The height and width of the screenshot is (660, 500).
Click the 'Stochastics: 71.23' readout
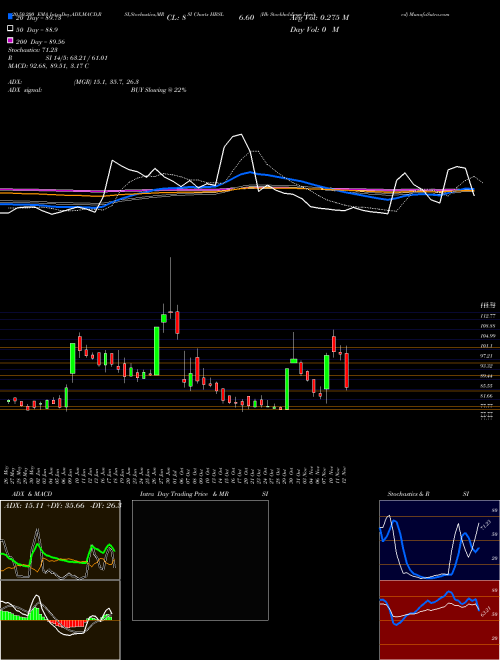[x=33, y=50]
